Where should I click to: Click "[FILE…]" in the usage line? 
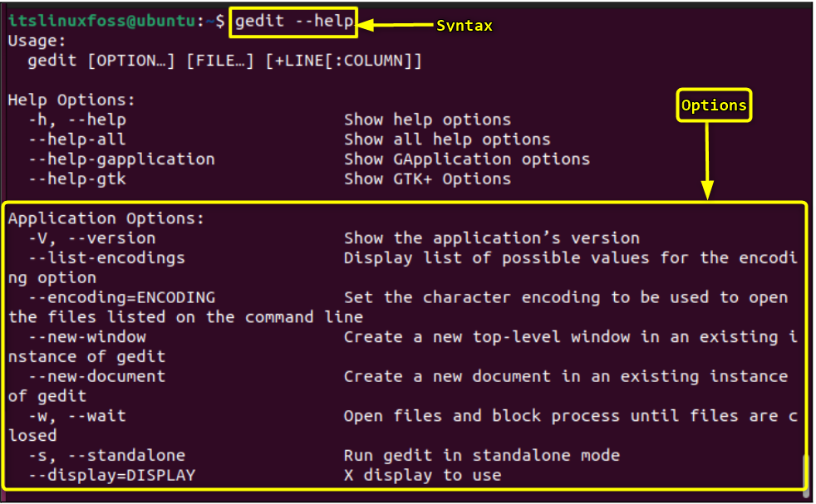pos(220,61)
